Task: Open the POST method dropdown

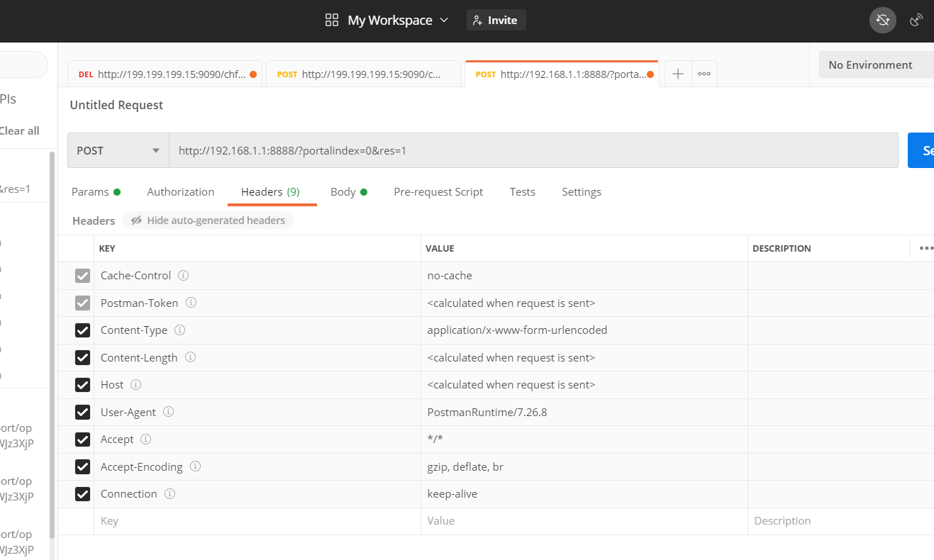Action: 118,150
